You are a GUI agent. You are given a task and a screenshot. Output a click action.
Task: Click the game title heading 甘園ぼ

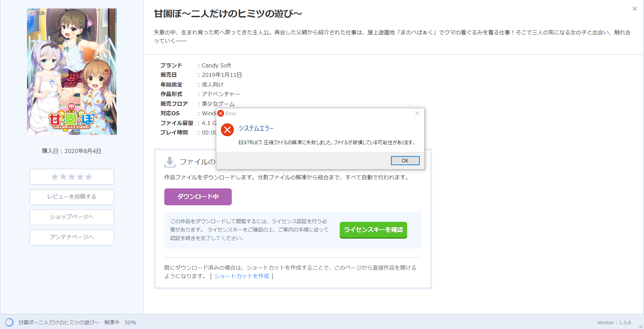click(228, 14)
